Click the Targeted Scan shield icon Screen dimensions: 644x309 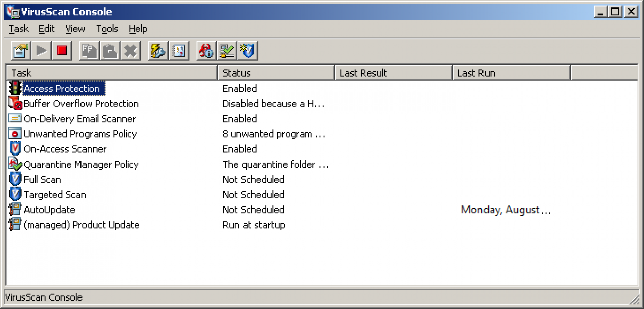[15, 194]
